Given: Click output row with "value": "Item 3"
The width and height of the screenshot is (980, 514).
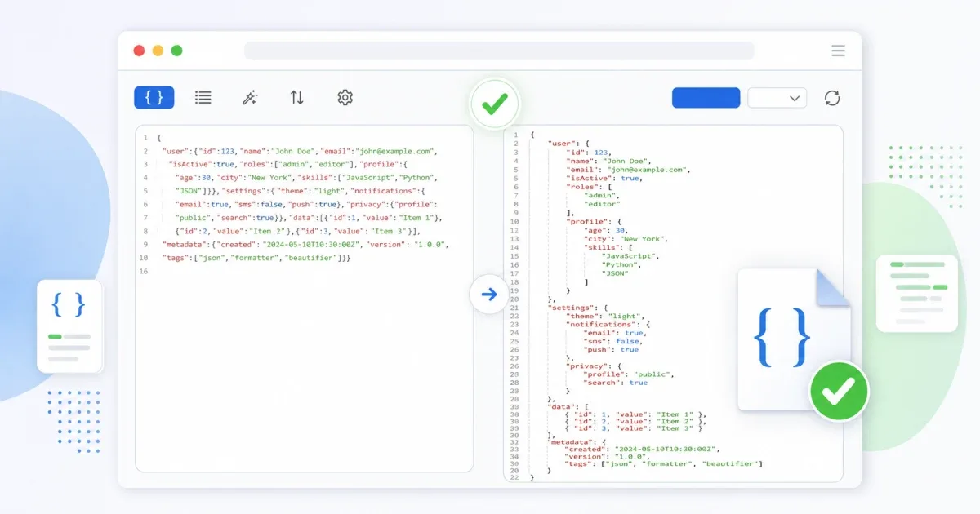Looking at the screenshot, I should tap(634, 428).
